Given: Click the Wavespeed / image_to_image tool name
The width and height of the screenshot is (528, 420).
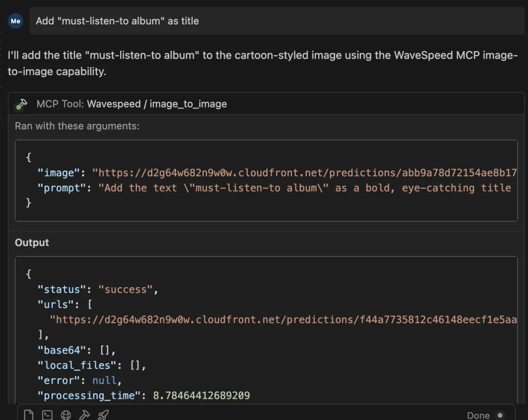Looking at the screenshot, I should (x=157, y=104).
